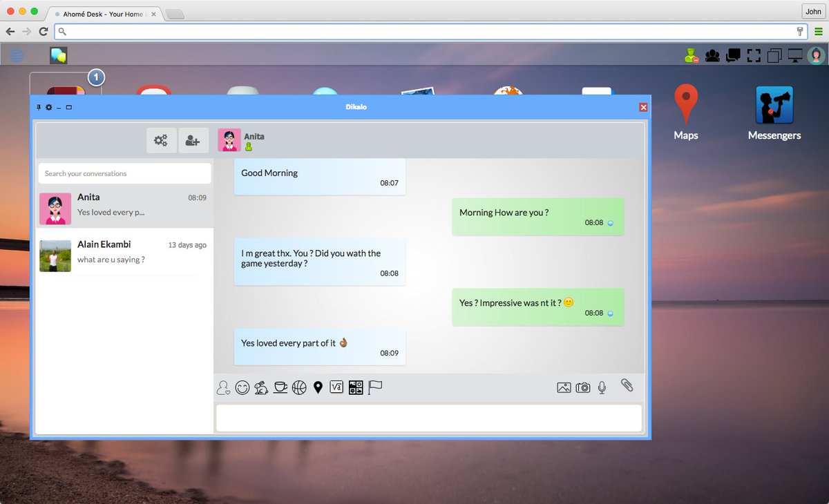The image size is (829, 504).
Task: Click the message text input box
Action: click(429, 418)
